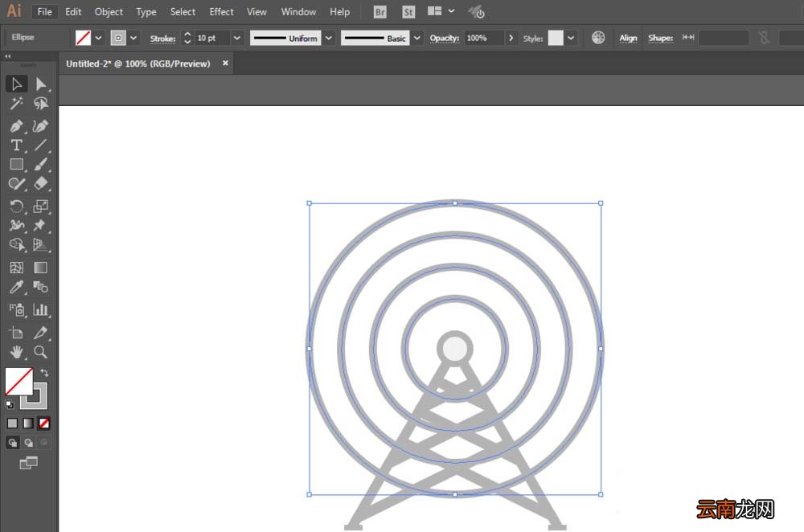Screen dimensions: 804x532
Task: Select the Scale tool
Action: (40, 206)
